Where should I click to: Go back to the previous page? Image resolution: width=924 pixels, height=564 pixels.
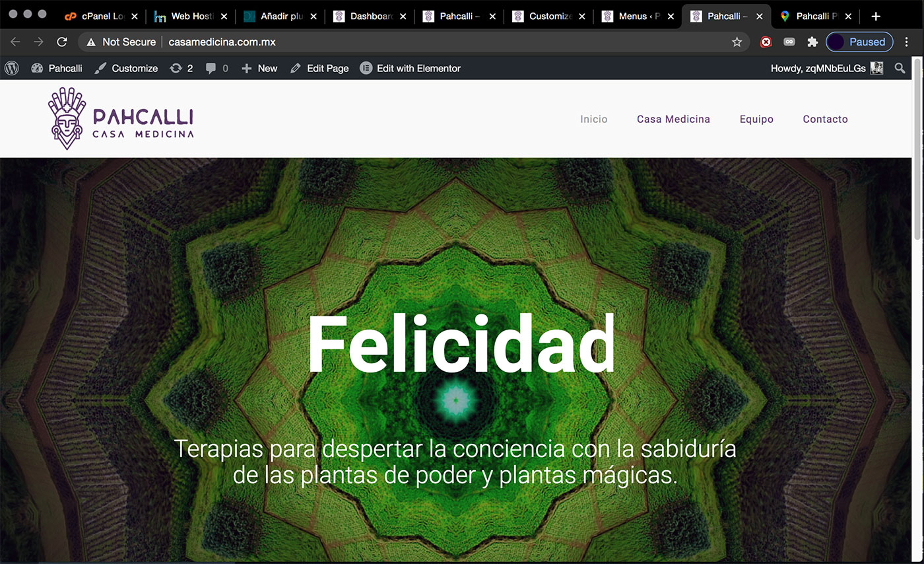click(x=15, y=42)
